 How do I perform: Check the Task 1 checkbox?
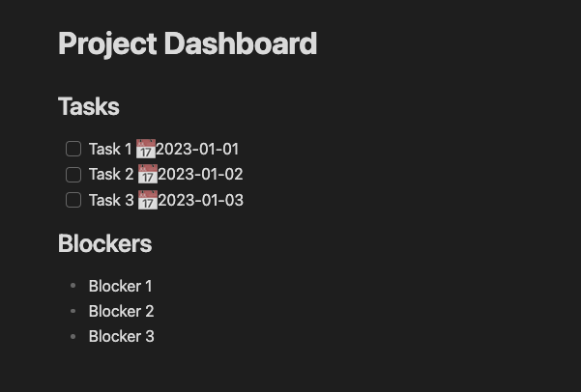pos(73,149)
